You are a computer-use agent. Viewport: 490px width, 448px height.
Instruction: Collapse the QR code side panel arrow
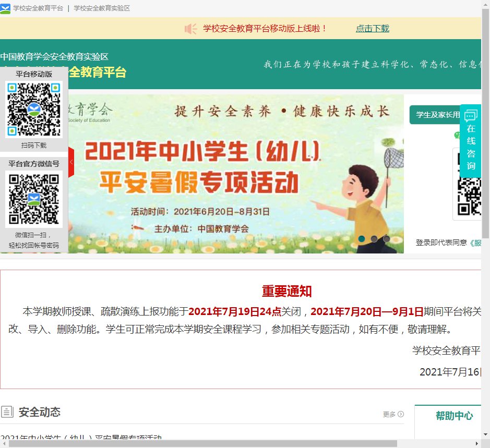71,162
